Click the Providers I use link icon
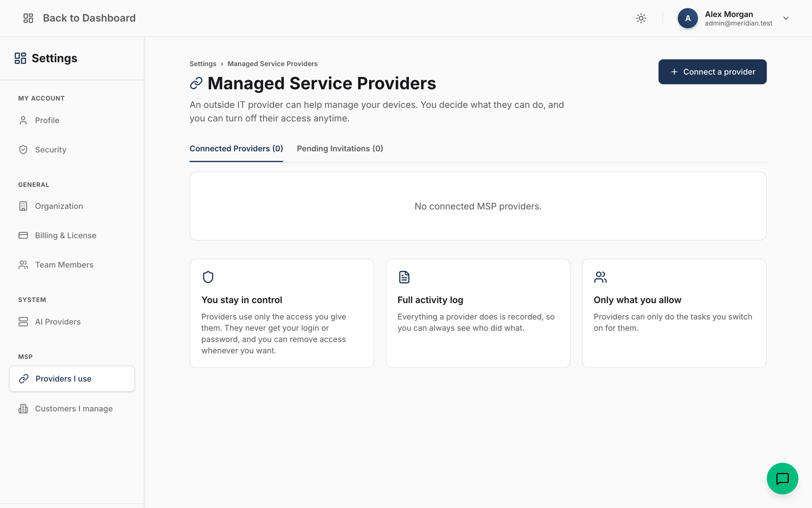The height and width of the screenshot is (508, 812). pyautogui.click(x=24, y=379)
